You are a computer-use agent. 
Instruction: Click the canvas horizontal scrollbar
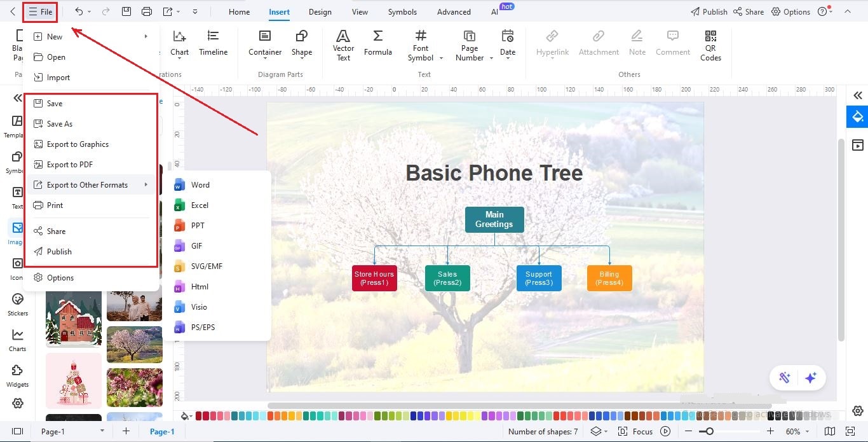(520, 405)
